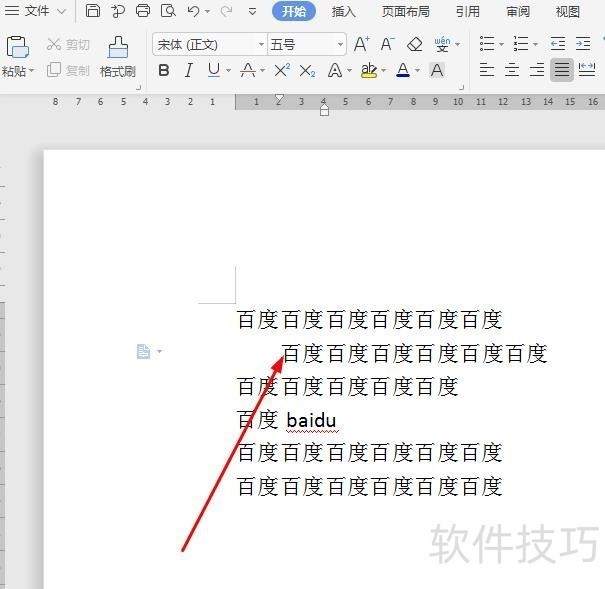Select justify alignment
This screenshot has width=605, height=589.
coord(562,70)
